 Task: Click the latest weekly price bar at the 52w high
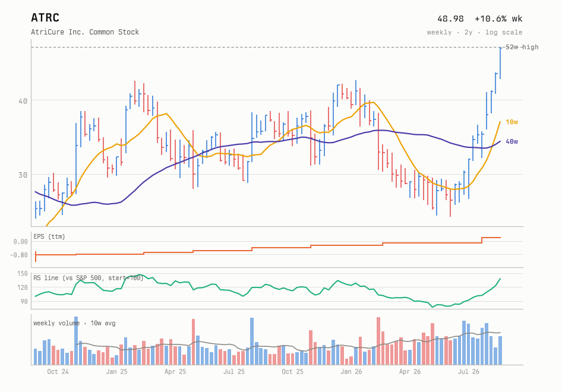tap(500, 63)
